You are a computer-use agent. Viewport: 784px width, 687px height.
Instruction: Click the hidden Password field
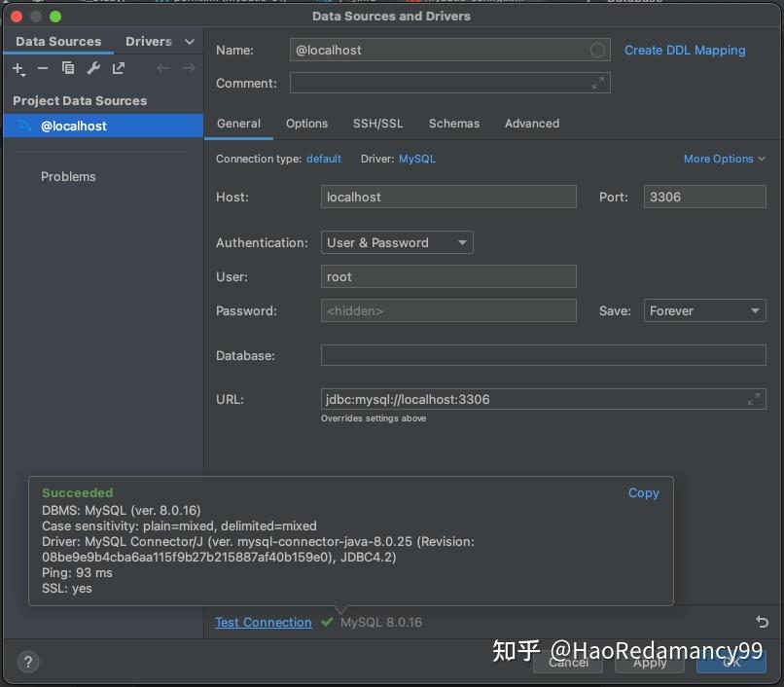(448, 310)
